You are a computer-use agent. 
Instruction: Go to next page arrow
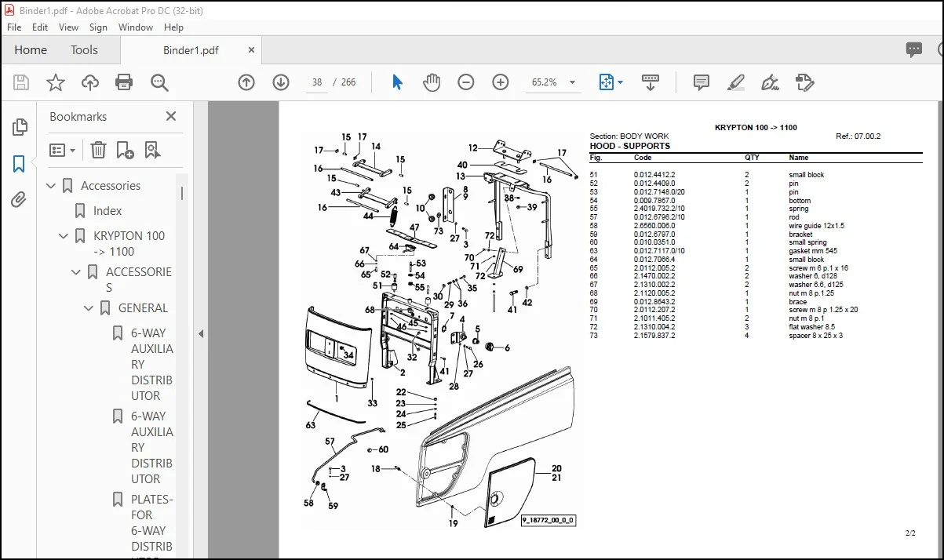[x=281, y=82]
